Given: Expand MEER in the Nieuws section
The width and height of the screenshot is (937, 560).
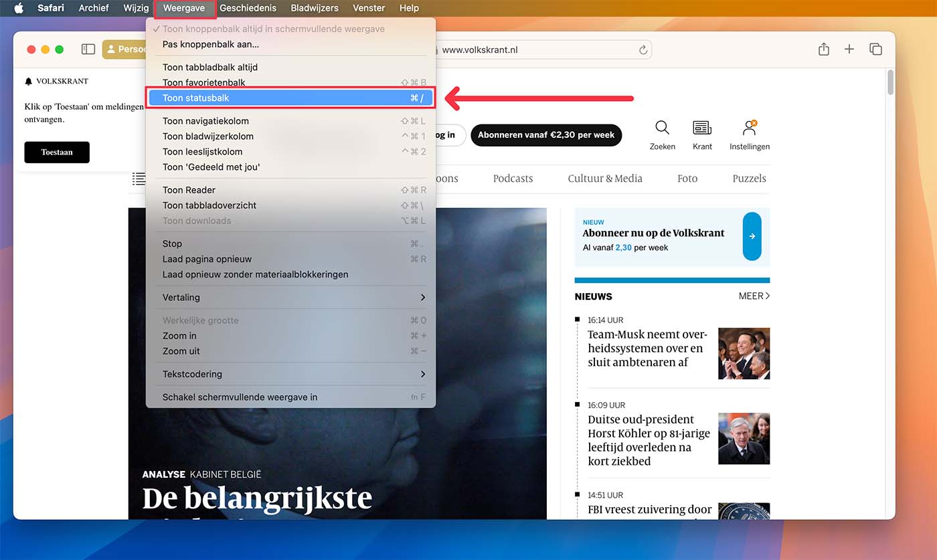Looking at the screenshot, I should pos(754,296).
